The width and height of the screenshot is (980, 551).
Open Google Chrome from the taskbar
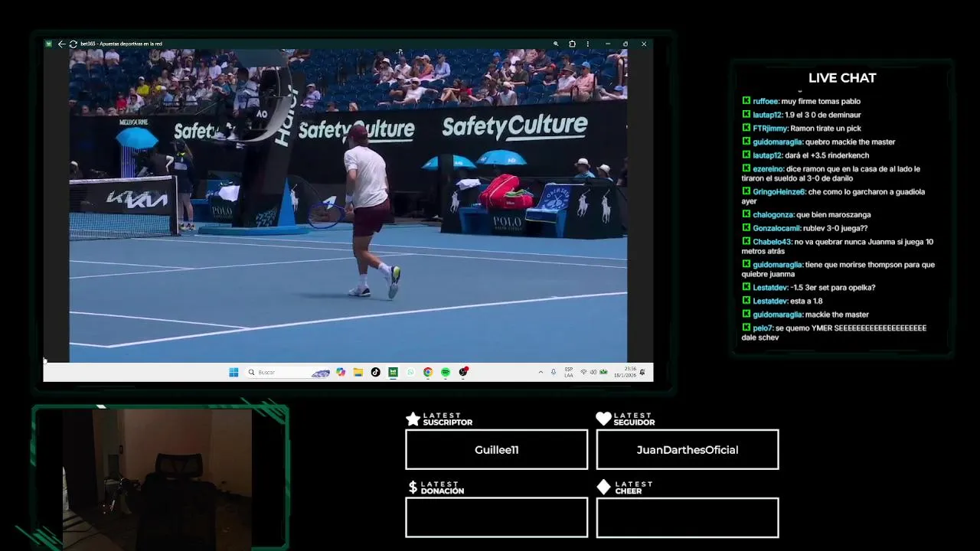click(x=428, y=373)
